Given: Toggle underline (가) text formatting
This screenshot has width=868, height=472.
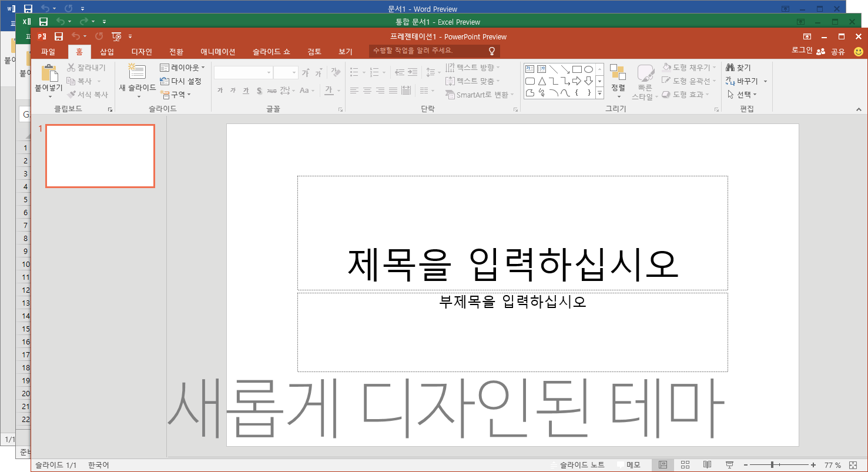Looking at the screenshot, I should 246,91.
